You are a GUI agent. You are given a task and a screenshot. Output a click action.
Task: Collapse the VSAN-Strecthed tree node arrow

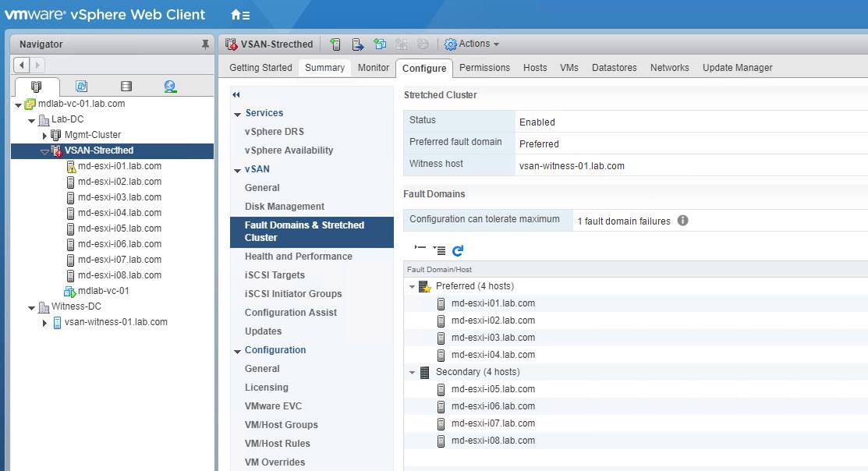coord(44,151)
